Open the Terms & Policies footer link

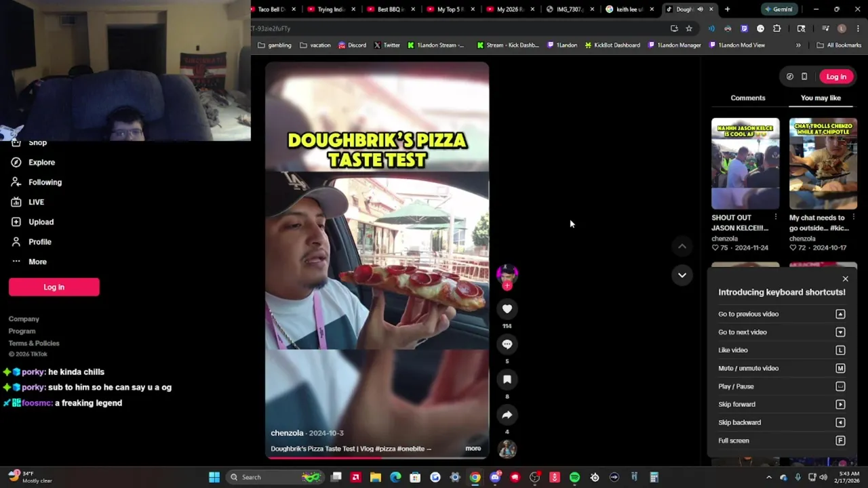(x=34, y=343)
